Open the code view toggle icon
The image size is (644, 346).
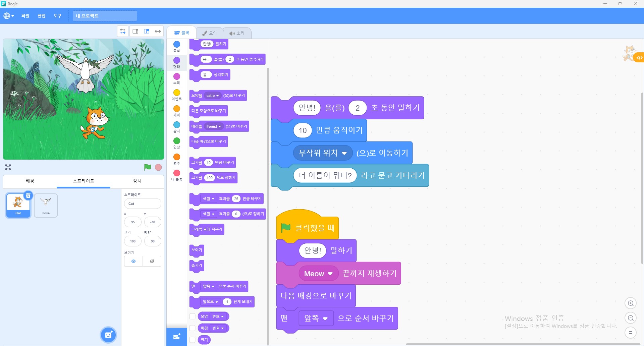639,58
